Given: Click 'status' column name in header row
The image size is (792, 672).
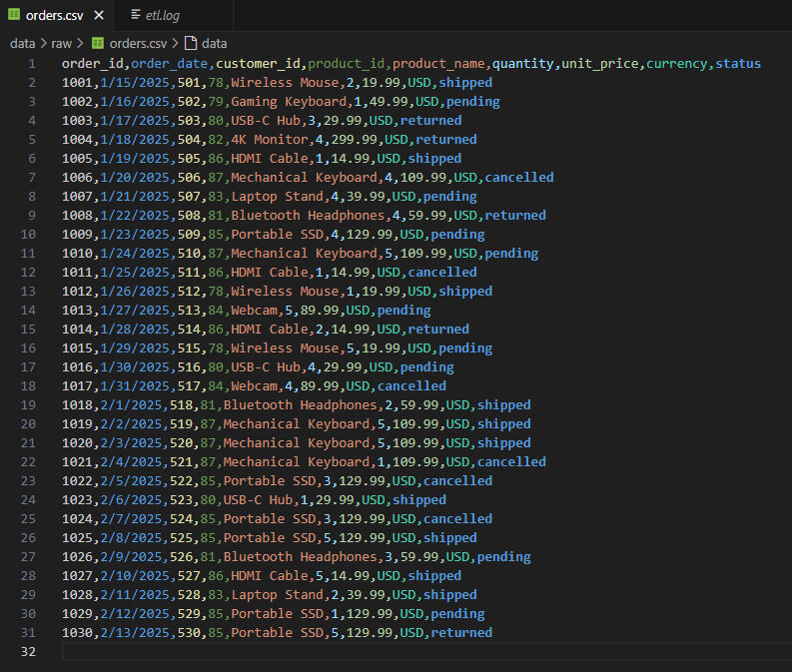Looking at the screenshot, I should 738,64.
